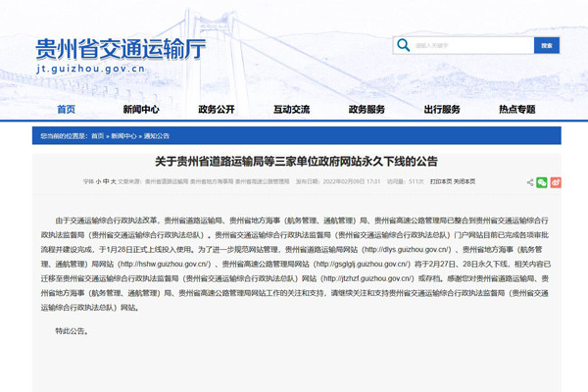Screen dimensions: 588x392
Task: Click the http://dlys.guizhou.gov.cn/ URL text
Action: pos(407,250)
